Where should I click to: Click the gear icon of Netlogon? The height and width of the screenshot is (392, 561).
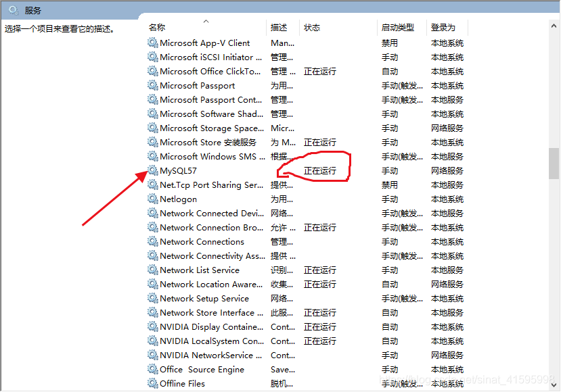[x=153, y=199]
